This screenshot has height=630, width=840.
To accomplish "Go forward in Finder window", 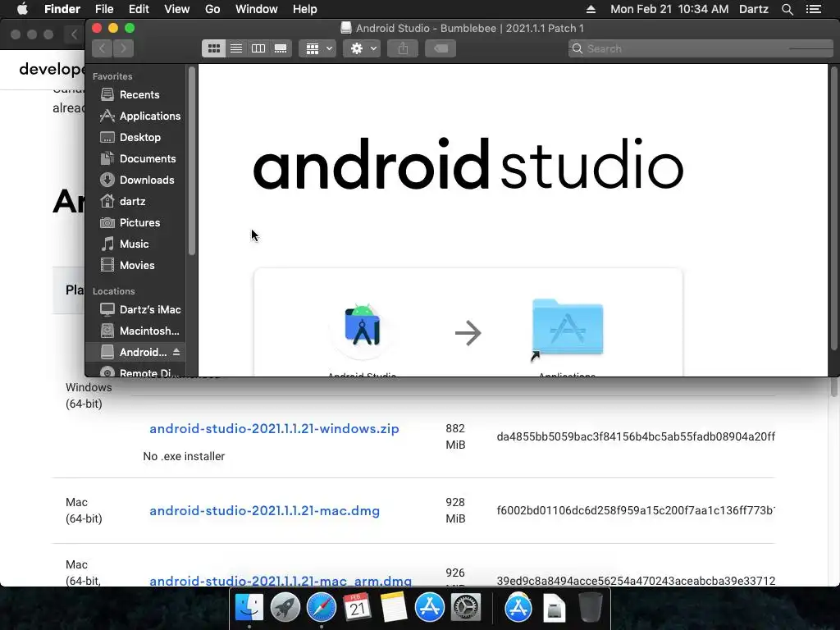I will click(124, 48).
